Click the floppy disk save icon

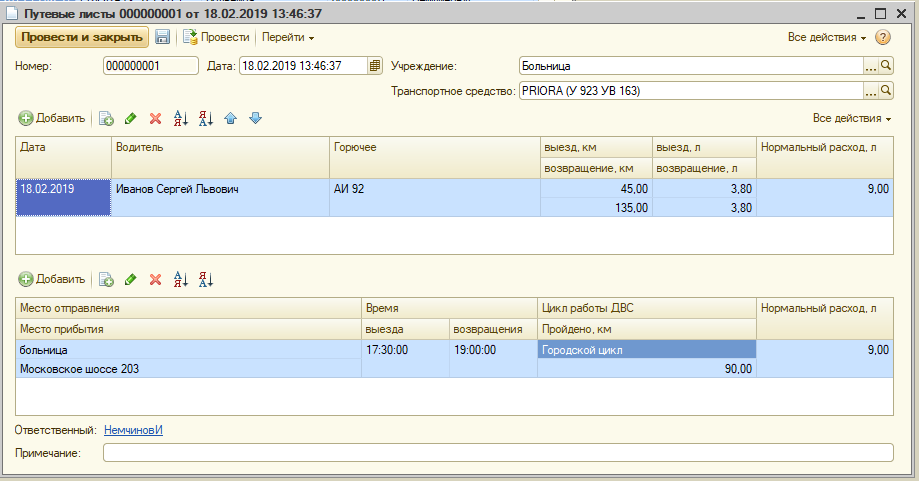click(x=162, y=37)
